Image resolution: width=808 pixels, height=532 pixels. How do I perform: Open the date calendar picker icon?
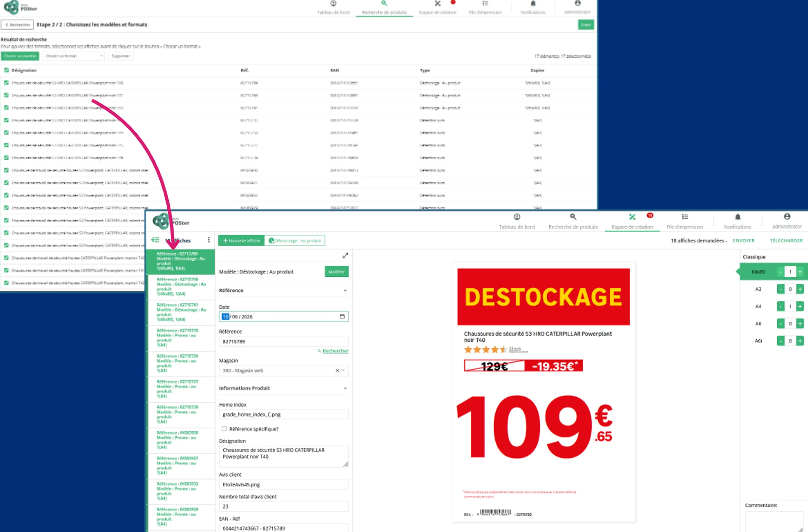coord(342,316)
